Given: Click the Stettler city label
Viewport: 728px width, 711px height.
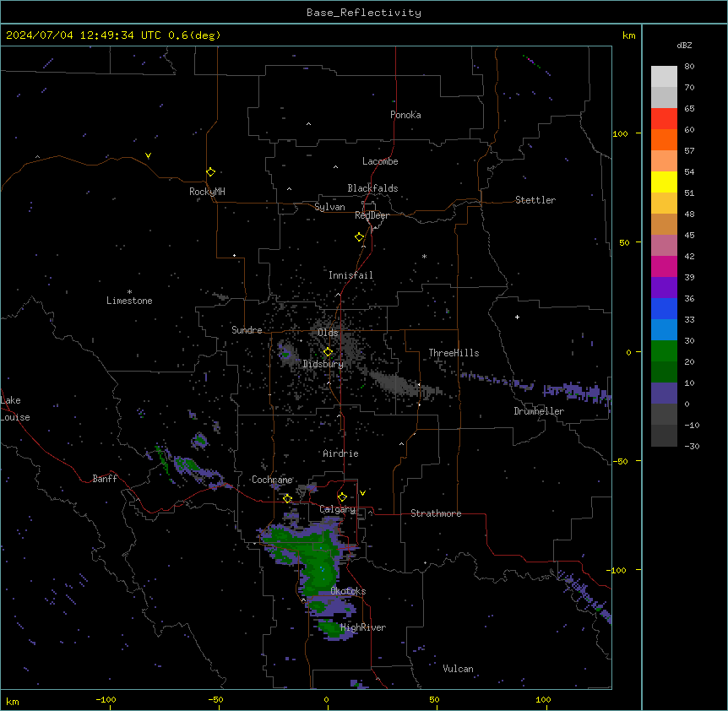Looking at the screenshot, I should tap(535, 200).
